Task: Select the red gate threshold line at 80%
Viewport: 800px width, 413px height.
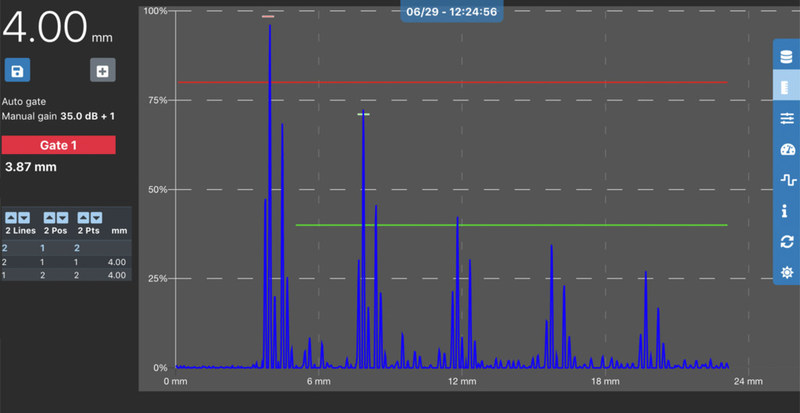Action: (x=453, y=82)
